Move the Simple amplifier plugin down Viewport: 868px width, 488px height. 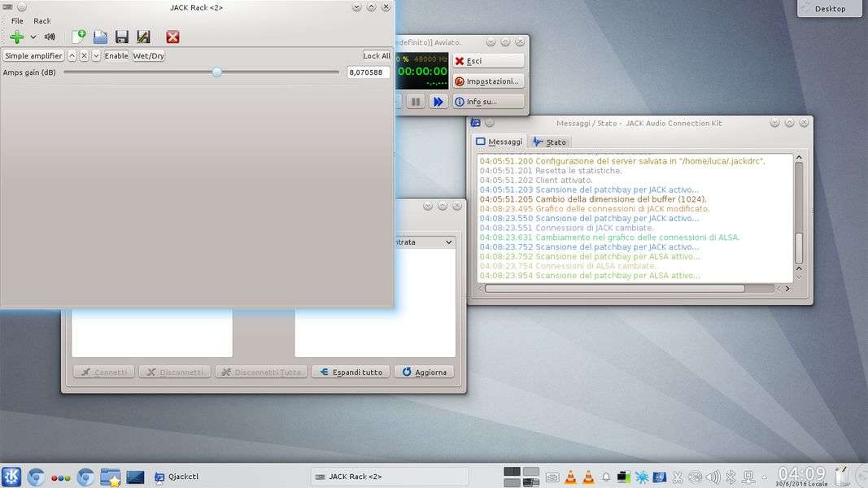pyautogui.click(x=96, y=56)
